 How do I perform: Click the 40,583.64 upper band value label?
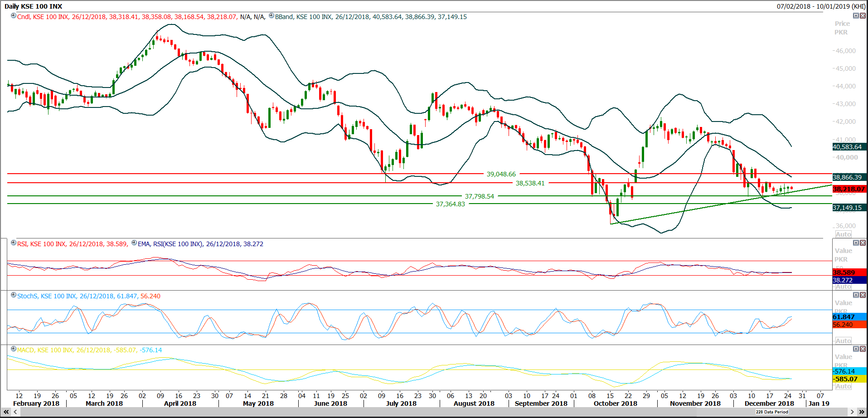click(850, 146)
